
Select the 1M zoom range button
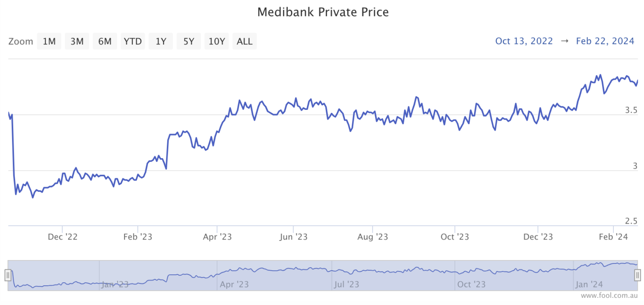[x=49, y=42]
